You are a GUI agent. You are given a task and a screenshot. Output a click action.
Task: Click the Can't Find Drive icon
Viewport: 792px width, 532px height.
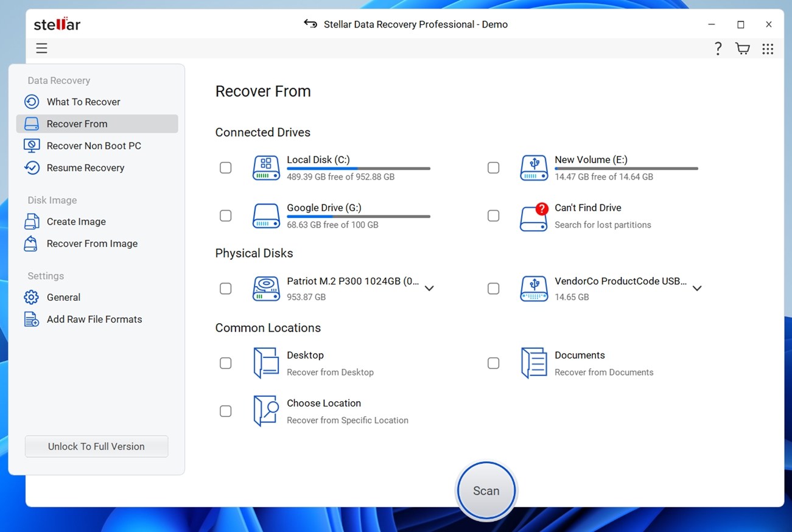click(534, 216)
